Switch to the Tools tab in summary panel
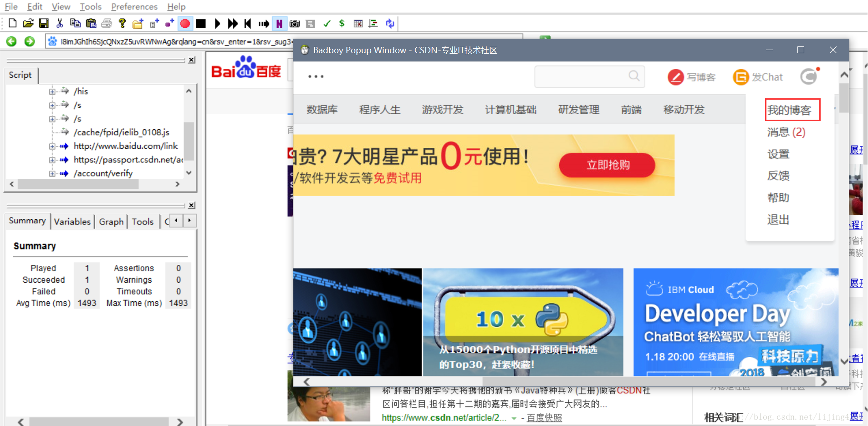Viewport: 868px width, 426px height. [x=143, y=221]
